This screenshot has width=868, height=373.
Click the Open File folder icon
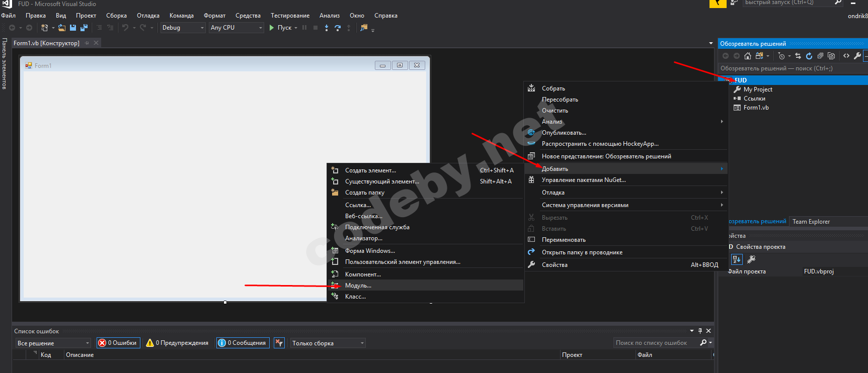[62, 28]
